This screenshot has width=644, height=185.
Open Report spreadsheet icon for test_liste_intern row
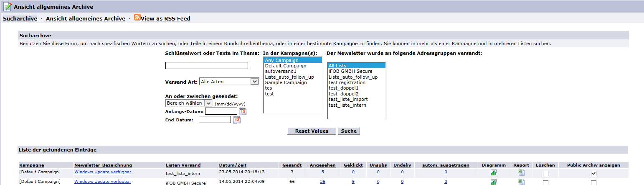(x=521, y=172)
